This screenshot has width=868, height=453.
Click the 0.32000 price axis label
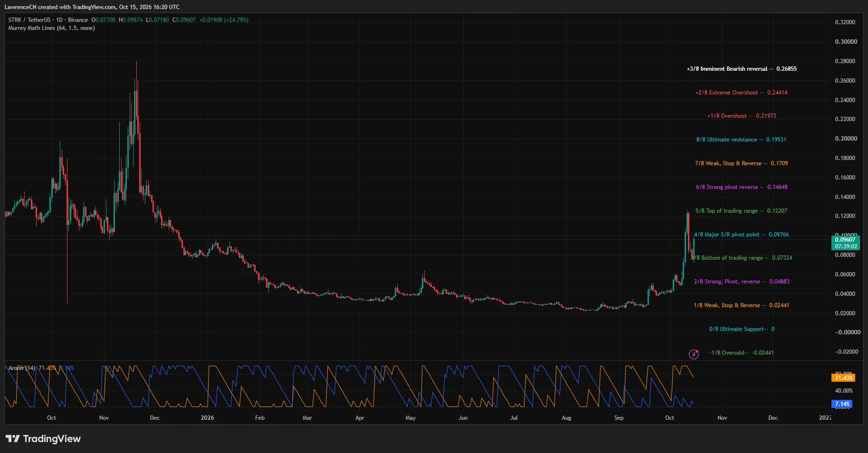point(845,22)
